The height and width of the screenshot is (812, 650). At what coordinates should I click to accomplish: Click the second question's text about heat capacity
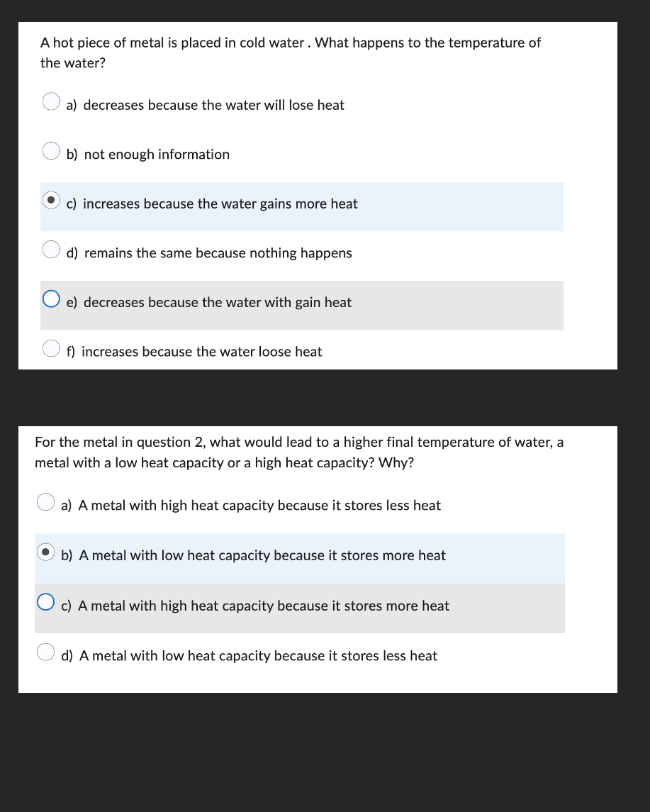(299, 452)
